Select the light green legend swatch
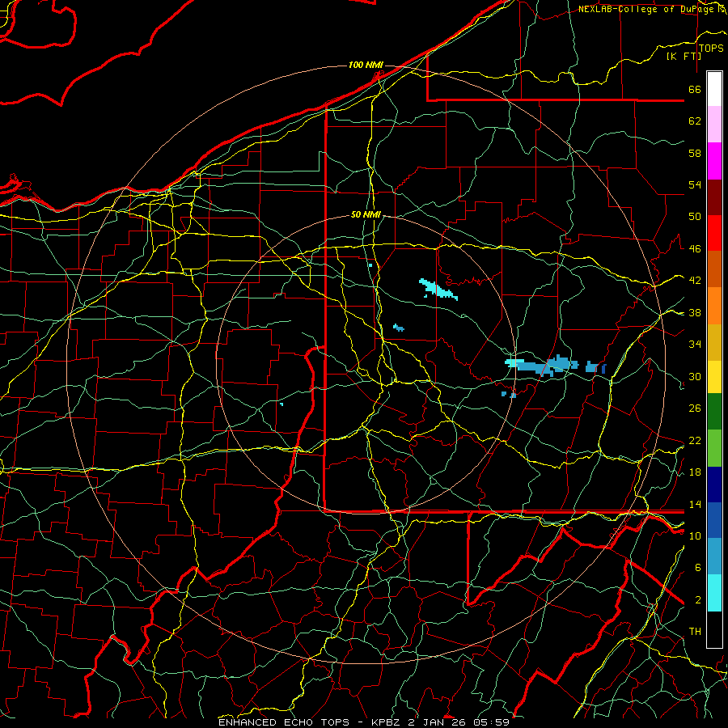 coord(714,448)
